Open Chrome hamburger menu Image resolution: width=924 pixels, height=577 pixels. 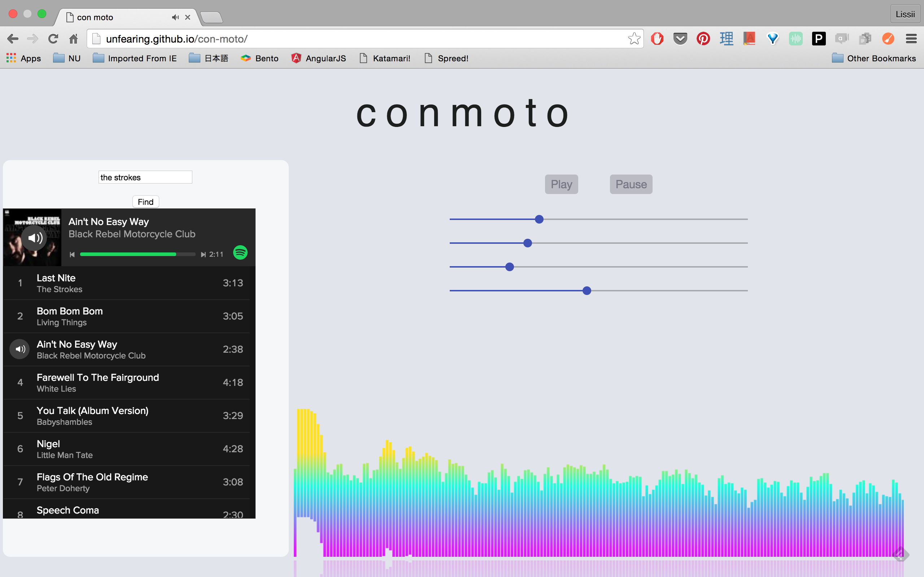pos(911,39)
